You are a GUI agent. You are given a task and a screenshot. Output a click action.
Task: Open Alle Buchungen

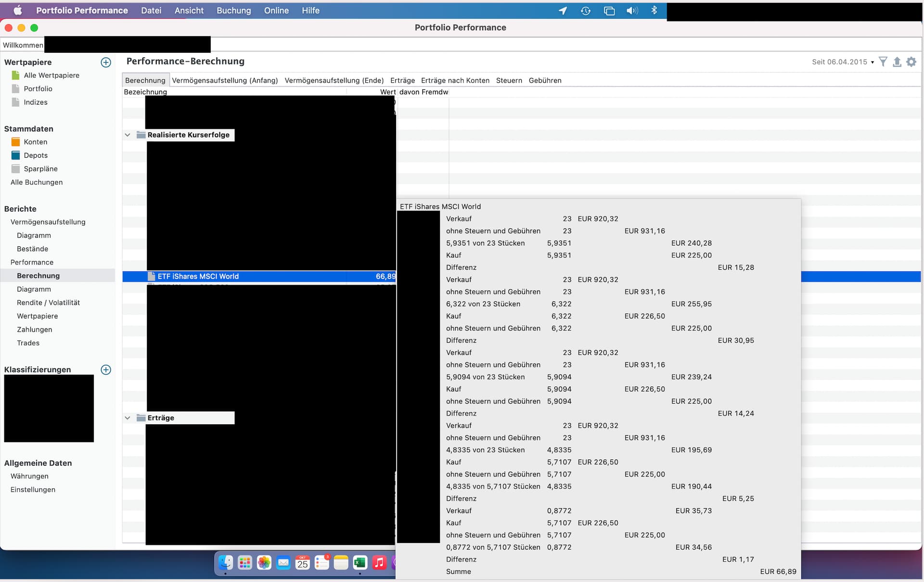(x=37, y=182)
